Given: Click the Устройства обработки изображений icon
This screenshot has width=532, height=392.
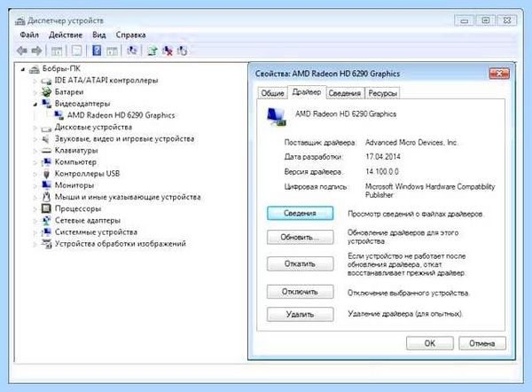Looking at the screenshot, I should pos(46,244).
